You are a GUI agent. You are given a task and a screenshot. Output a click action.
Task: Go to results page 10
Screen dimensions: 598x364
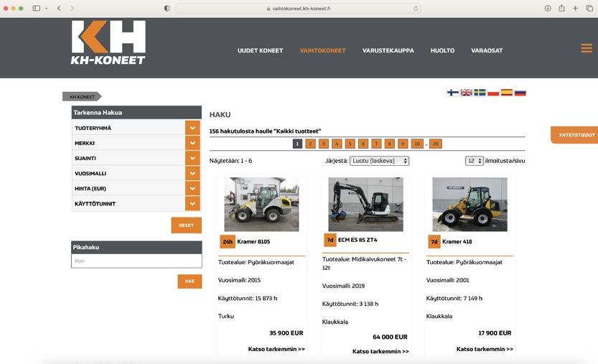click(417, 144)
